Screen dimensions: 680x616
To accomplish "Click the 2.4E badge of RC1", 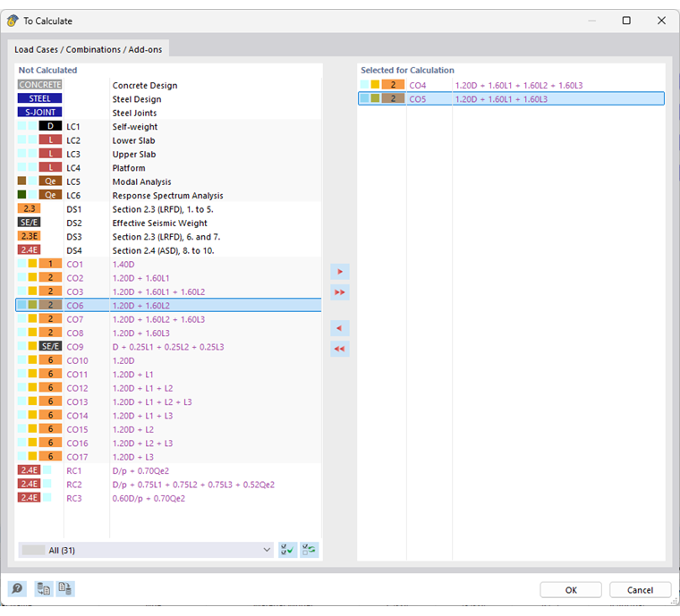I will coord(29,470).
